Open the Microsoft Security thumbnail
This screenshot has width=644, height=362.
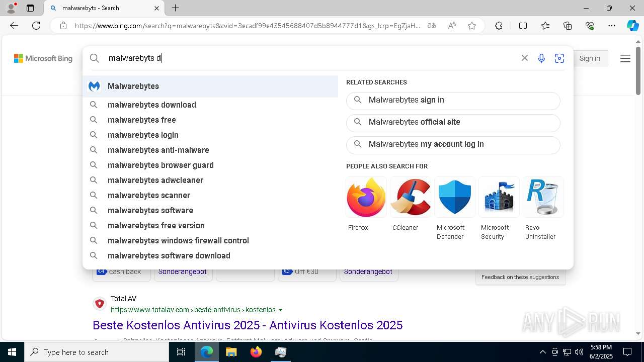pos(499,197)
